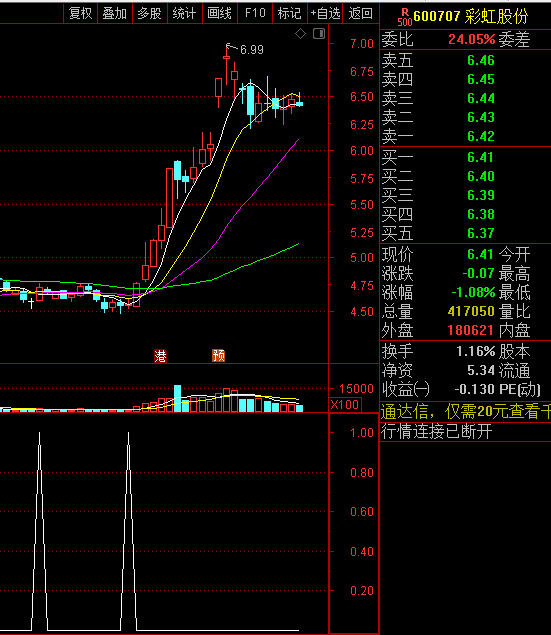Click the 卖三 price 6.44

(x=481, y=98)
